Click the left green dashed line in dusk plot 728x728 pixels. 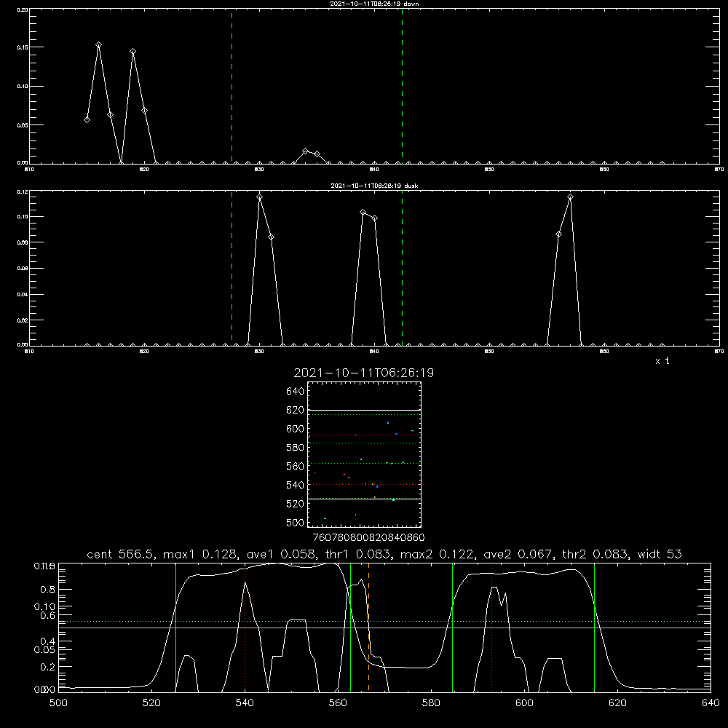pos(232,269)
